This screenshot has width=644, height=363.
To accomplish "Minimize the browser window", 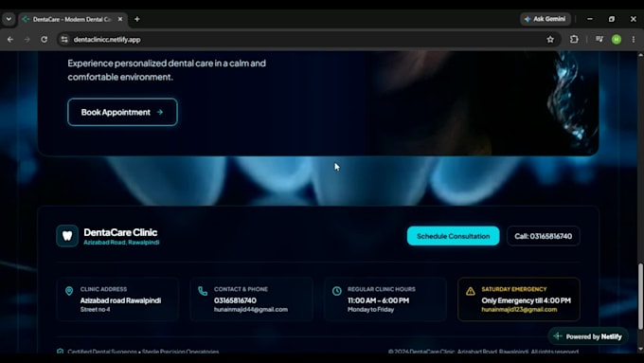I will (590, 19).
